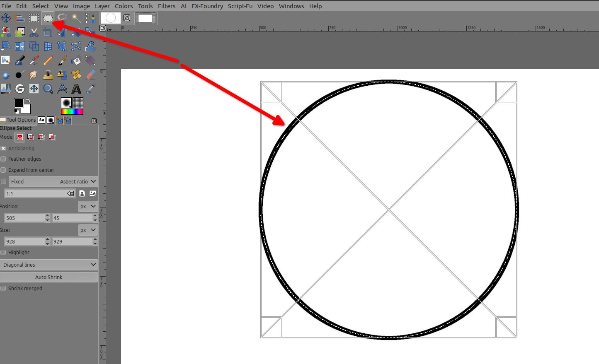Open the Tool Options tab configuration menu
Image resolution: width=599 pixels, height=364 pixels.
pyautogui.click(x=94, y=121)
